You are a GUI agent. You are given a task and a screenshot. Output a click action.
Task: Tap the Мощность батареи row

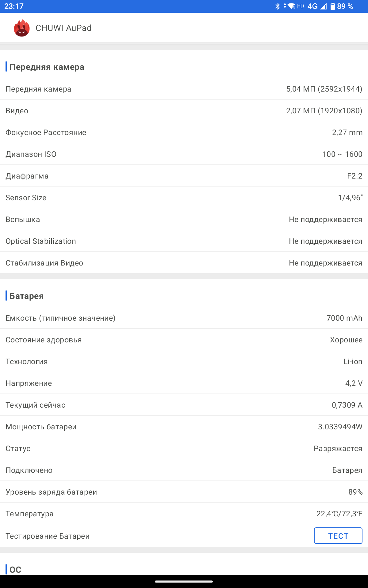click(184, 427)
